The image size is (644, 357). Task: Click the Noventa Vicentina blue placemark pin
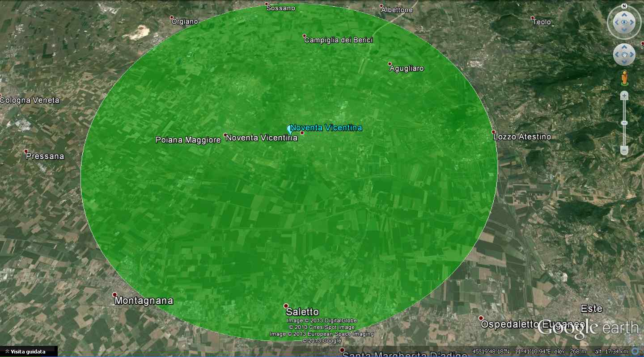coord(290,130)
